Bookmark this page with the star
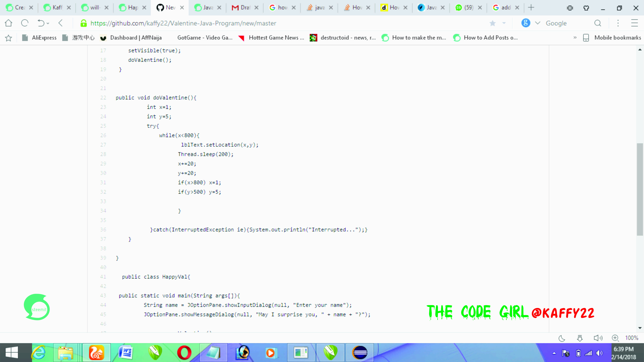This screenshot has width=644, height=362. 493,23
